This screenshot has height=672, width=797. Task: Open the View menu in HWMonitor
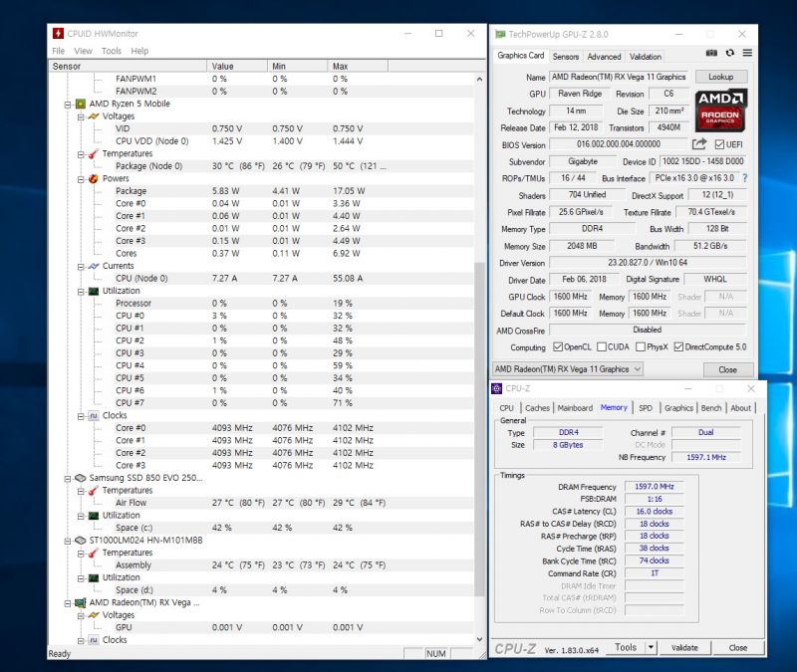pos(83,51)
